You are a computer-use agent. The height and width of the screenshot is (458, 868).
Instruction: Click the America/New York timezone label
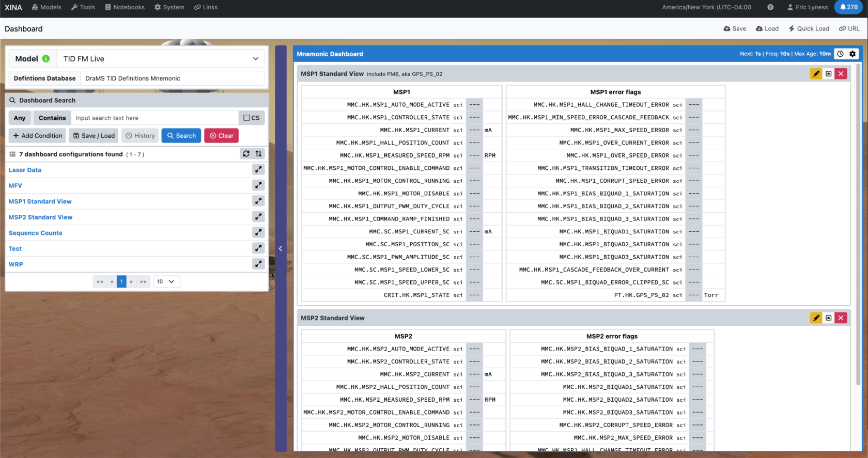tap(707, 7)
